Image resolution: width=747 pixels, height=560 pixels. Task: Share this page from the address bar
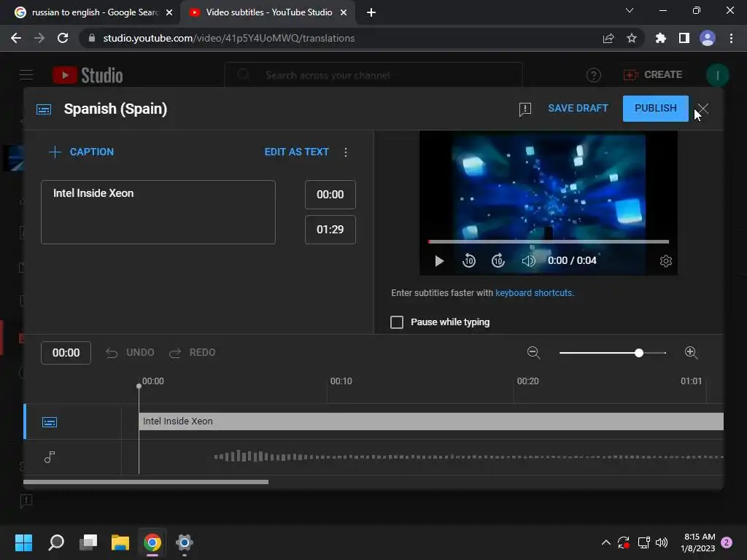608,38
